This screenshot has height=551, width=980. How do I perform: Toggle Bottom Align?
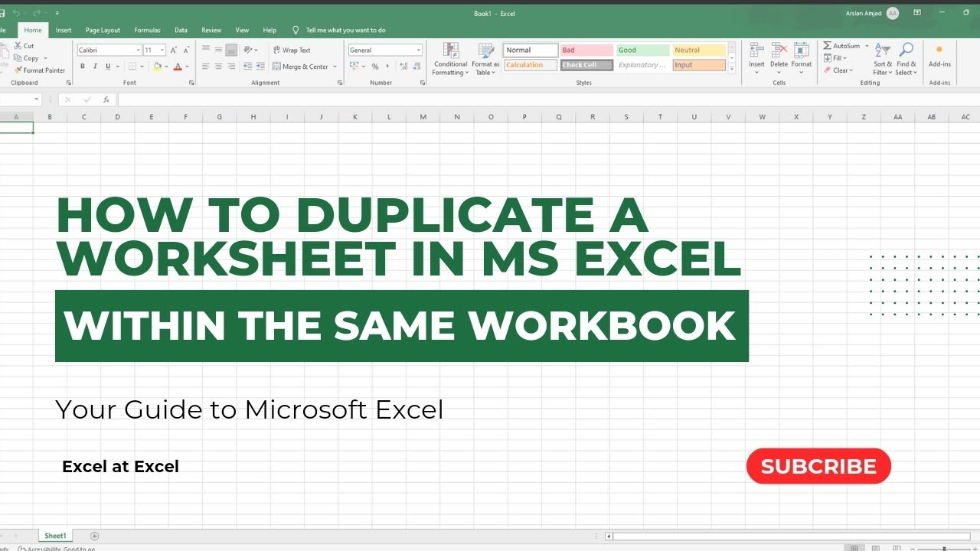click(231, 50)
